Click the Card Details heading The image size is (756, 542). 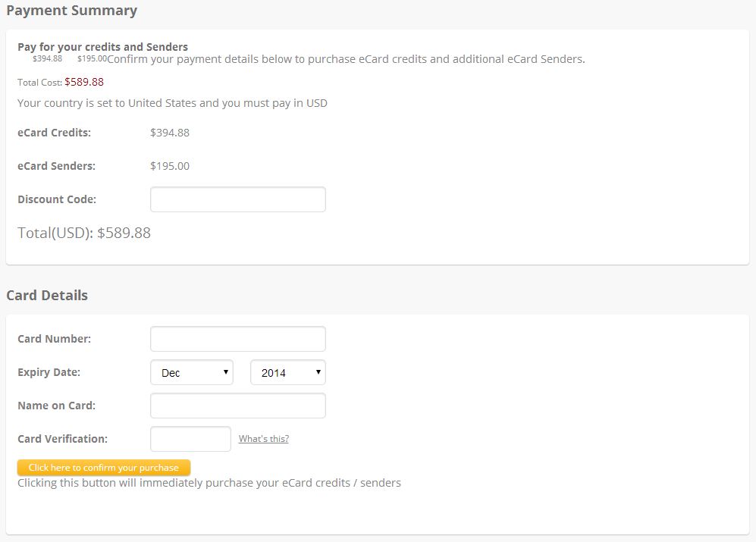[x=47, y=295]
